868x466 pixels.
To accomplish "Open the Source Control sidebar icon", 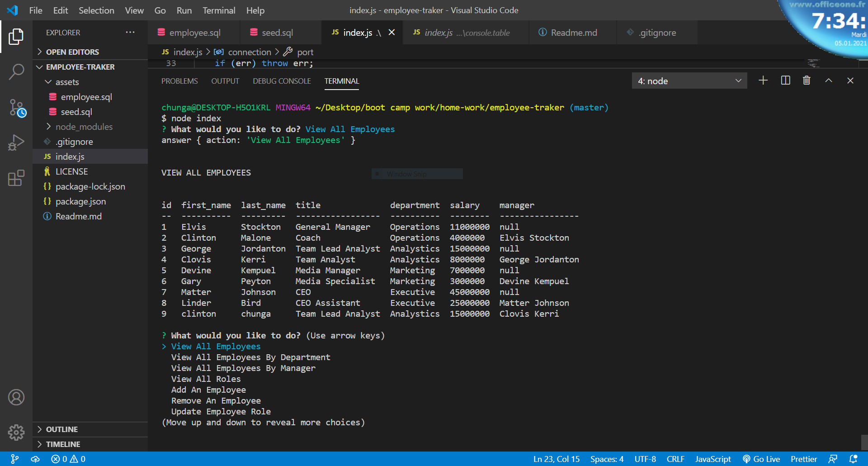I will [x=16, y=108].
